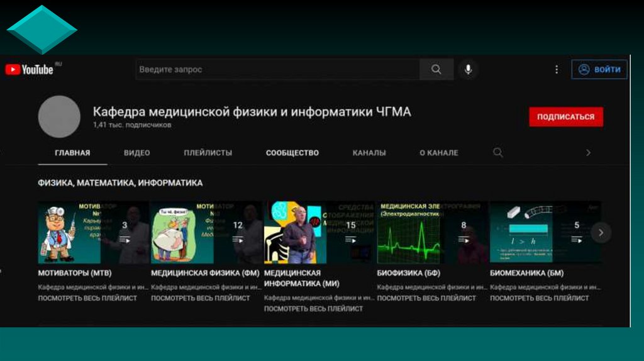644x361 pixels.
Task: Click the БИОМЕХАНИКА (БМ) title
Action: pos(526,273)
